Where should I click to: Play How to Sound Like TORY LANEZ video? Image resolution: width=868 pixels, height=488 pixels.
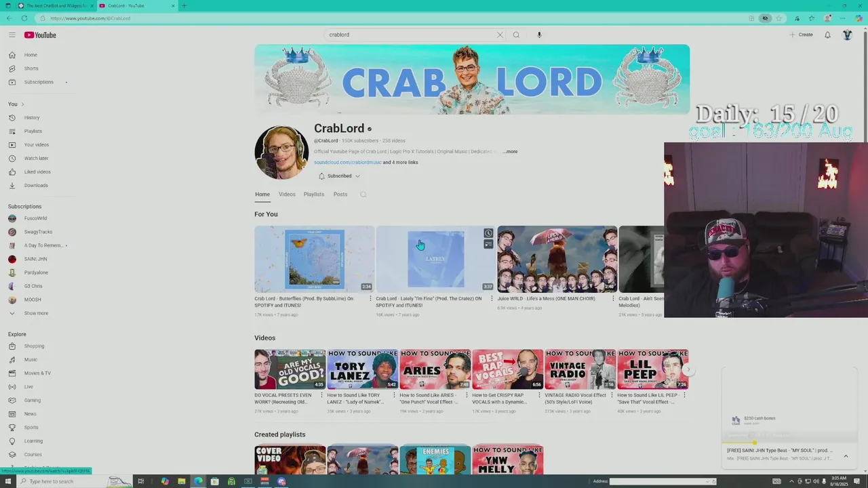click(362, 369)
